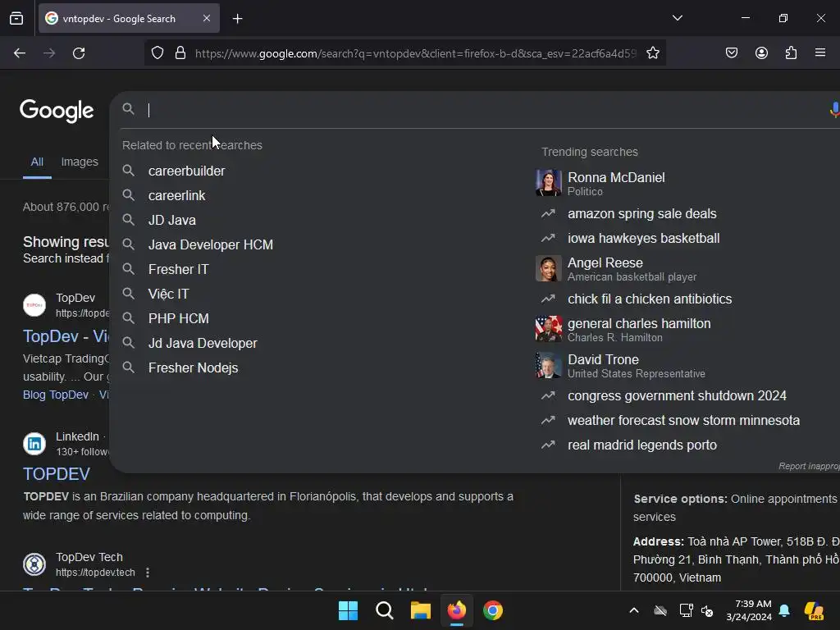
Task: Open volume muted tray icon
Action: (707, 610)
